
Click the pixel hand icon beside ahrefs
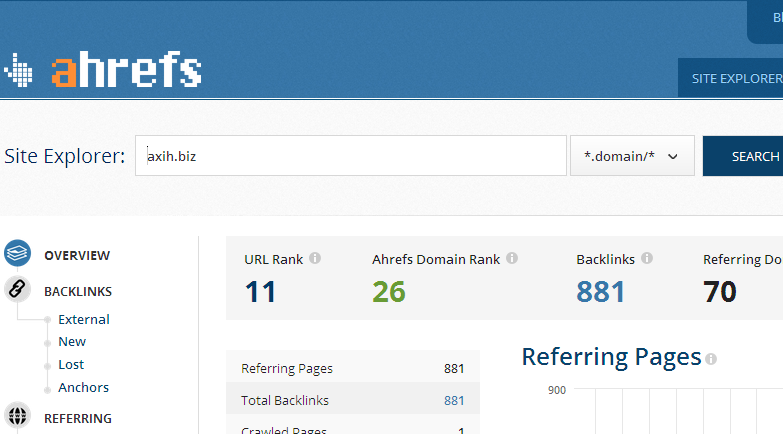point(18,70)
